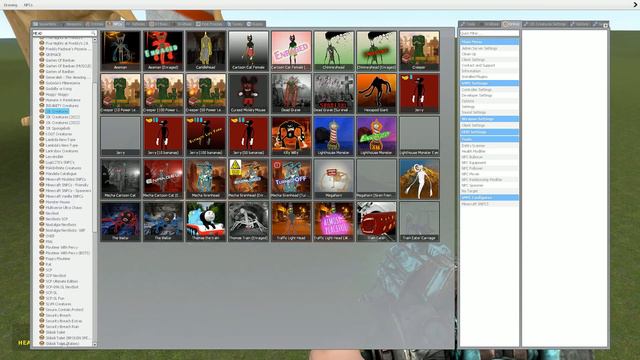Focus the Quick Filter input field
This screenshot has height=360, width=640.
click(489, 33)
